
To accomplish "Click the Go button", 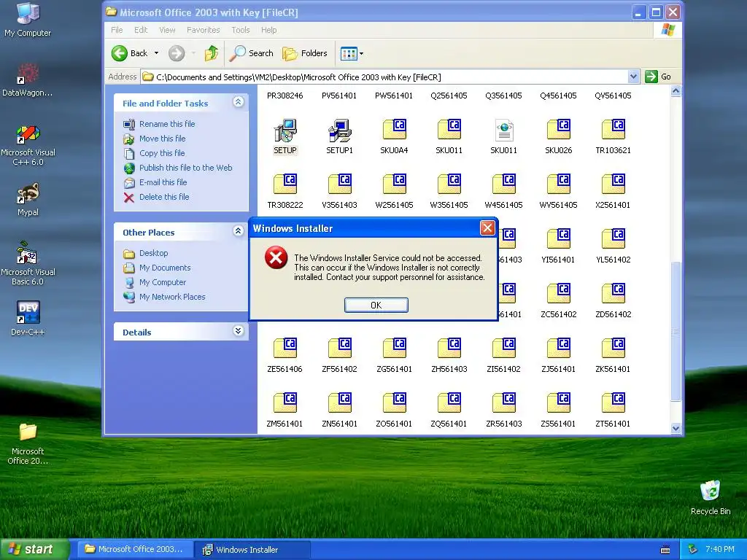I will pos(658,77).
